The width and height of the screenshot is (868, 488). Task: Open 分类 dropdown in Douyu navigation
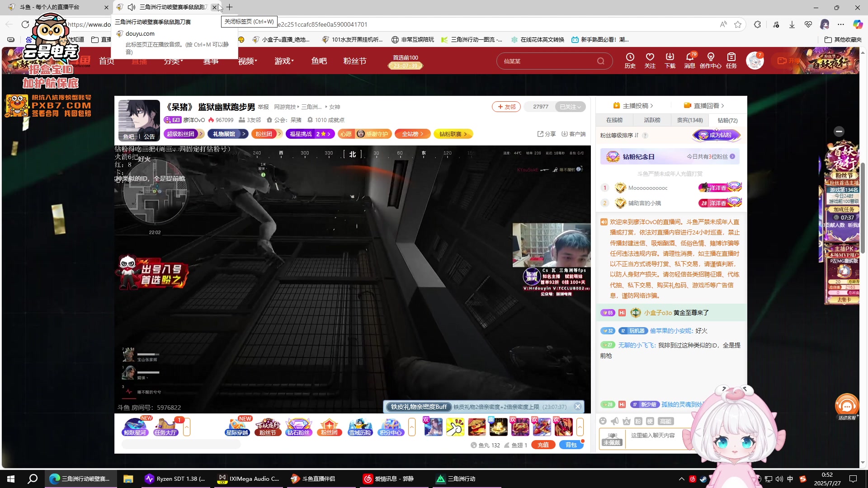point(174,61)
